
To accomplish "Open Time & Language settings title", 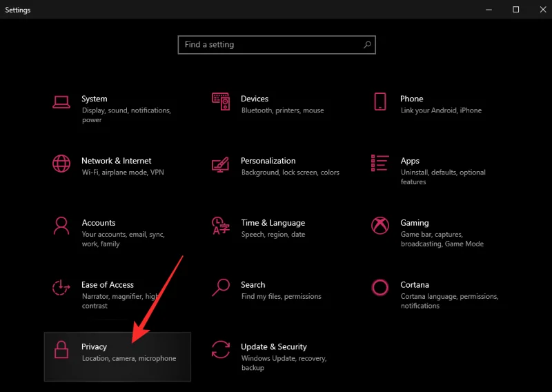I will [273, 223].
